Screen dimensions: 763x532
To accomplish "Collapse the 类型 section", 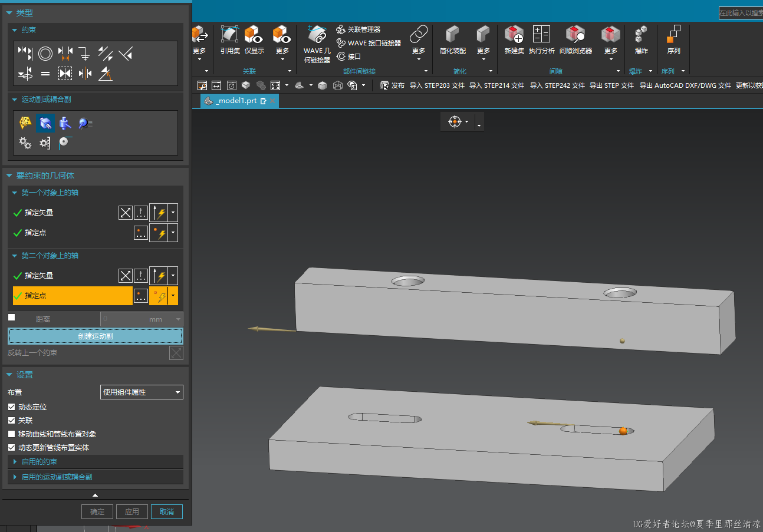I will [x=9, y=12].
